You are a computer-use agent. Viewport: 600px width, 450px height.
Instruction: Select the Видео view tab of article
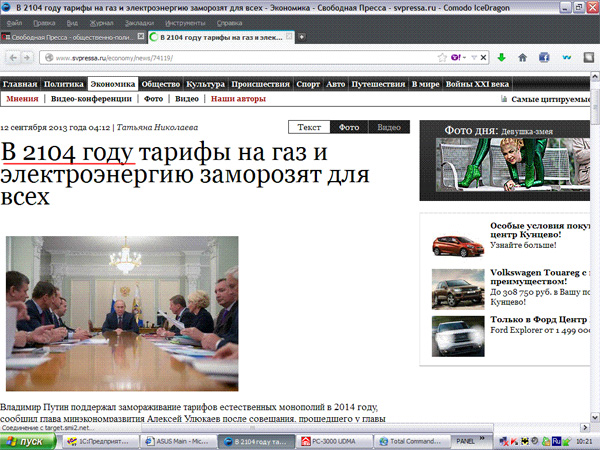point(388,128)
